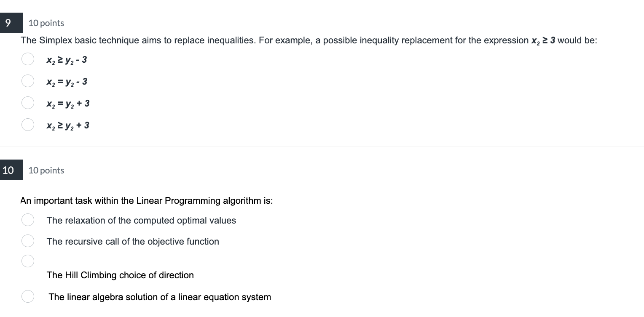Select 'The linear algebra solution' answer option

point(27,296)
